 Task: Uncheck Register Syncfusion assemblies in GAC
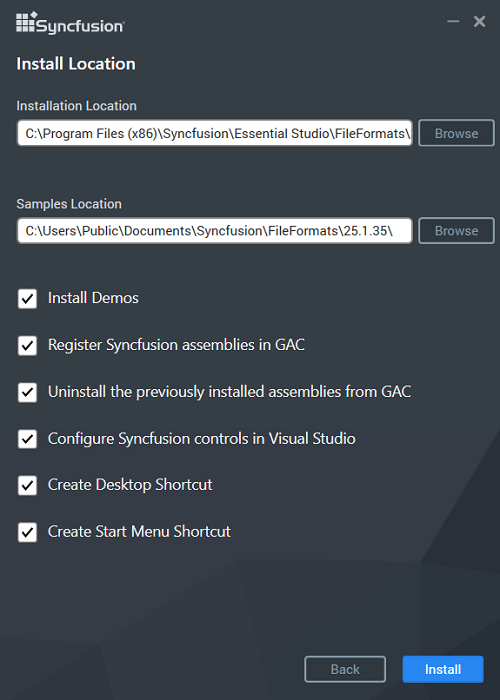click(x=27, y=345)
